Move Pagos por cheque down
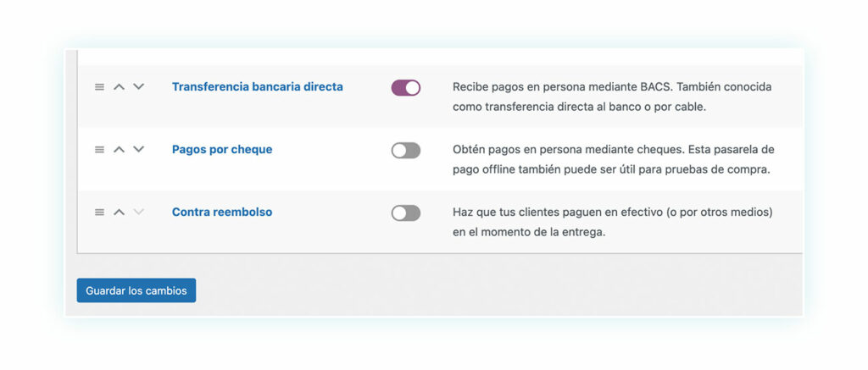Screen dimensions: 868x370 [138, 149]
